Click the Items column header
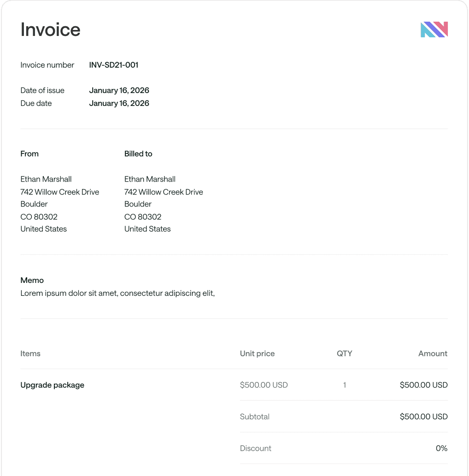Image resolution: width=469 pixels, height=476 pixels. (x=30, y=354)
